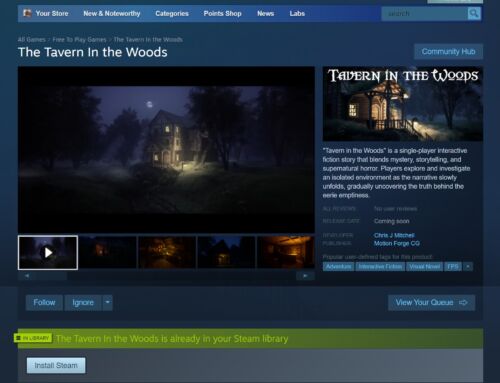Follow this game
Screen dimensions: 500x383
click(44, 302)
